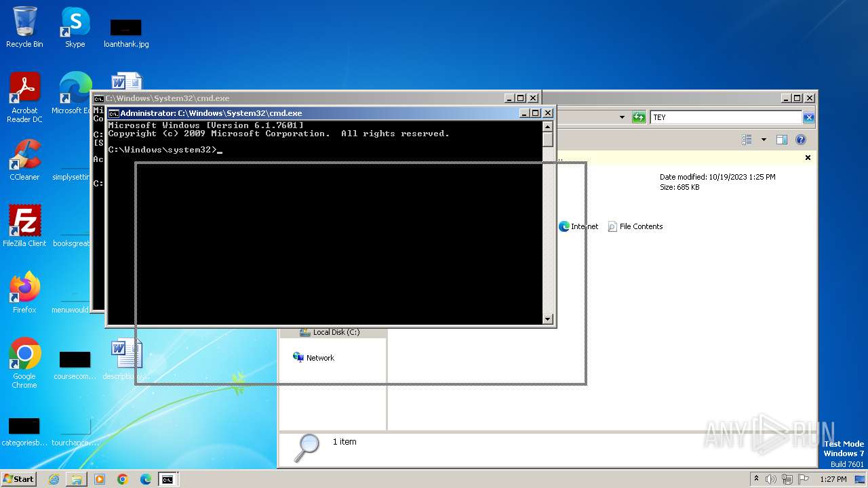Launch the CCleaner desktop shortcut
This screenshot has width=868, height=488.
tap(24, 160)
